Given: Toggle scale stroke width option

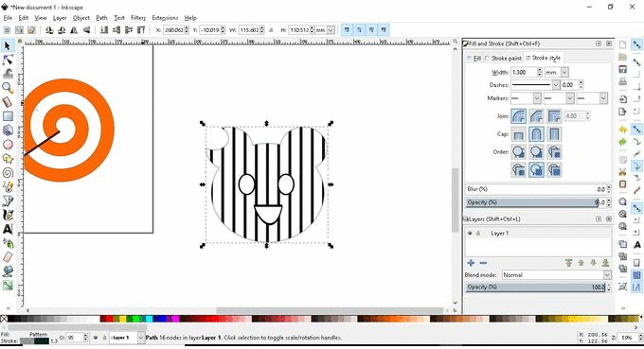Looking at the screenshot, I should tap(347, 30).
